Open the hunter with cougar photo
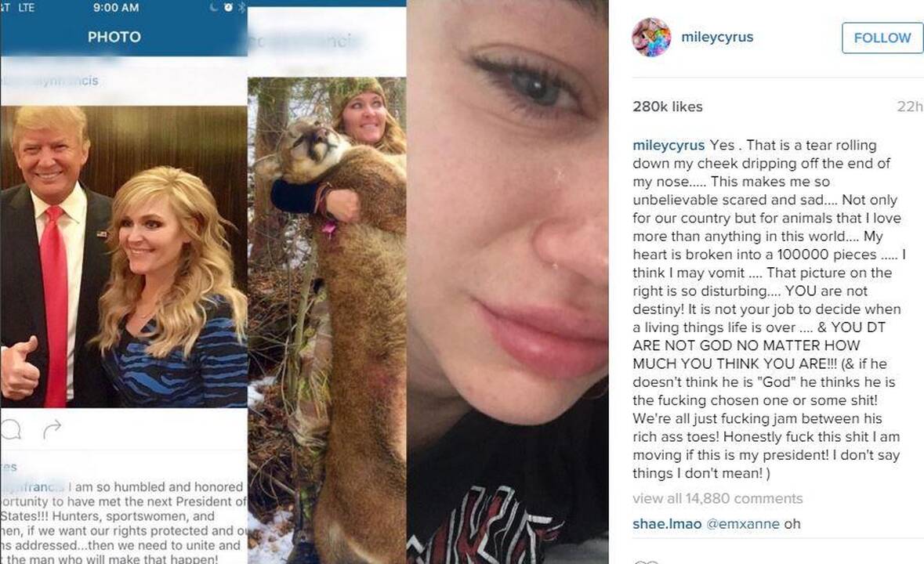The height and width of the screenshot is (564, 924). (x=327, y=320)
